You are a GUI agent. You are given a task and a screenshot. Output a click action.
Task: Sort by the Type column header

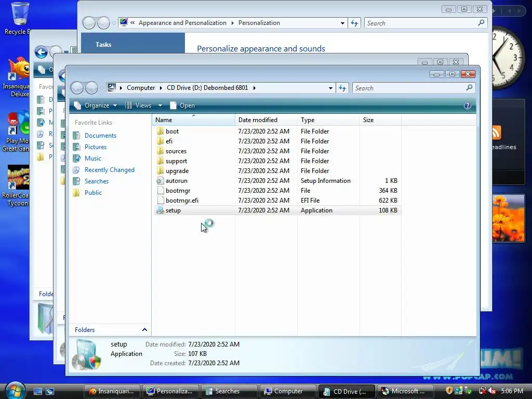tap(328, 120)
